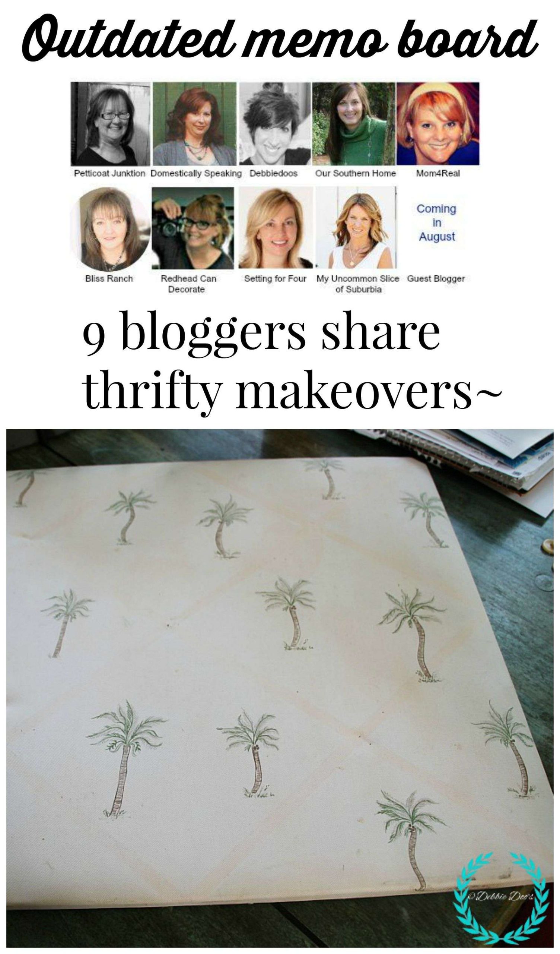The width and height of the screenshot is (560, 954).
Task: Select the Our Southern Home caption
Action: (355, 173)
